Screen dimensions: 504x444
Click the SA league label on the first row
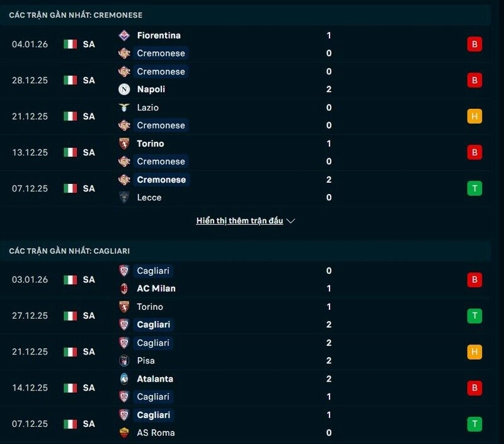pyautogui.click(x=88, y=44)
